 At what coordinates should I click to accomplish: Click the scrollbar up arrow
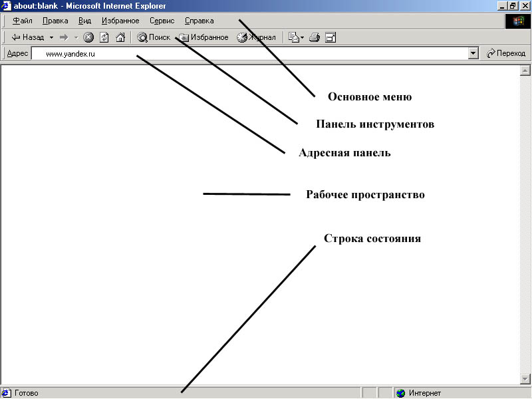click(x=525, y=70)
